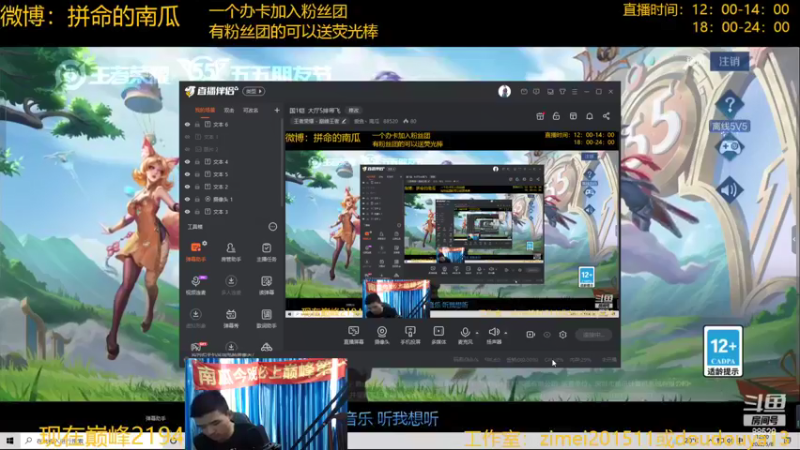This screenshot has height=450, width=800.
Task: Open the 主播任务 tool icon
Action: 266,252
